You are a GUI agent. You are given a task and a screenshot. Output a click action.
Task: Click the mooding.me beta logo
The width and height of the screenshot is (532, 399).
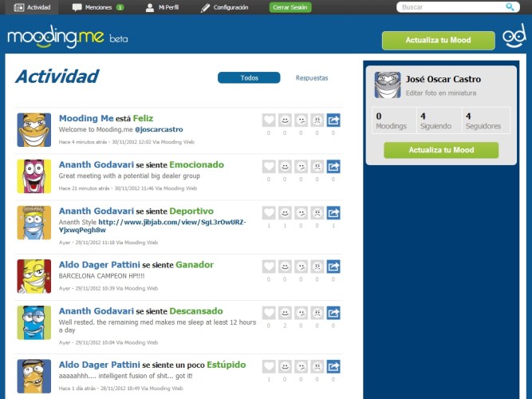67,37
